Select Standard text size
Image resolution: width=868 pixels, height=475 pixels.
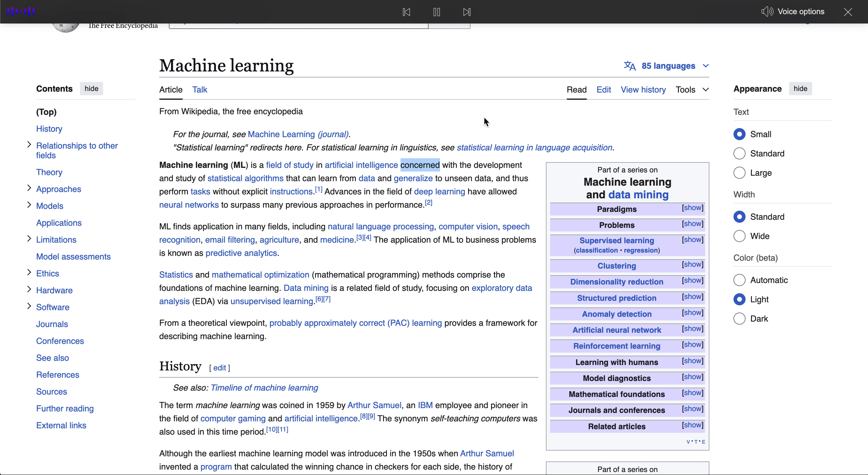(739, 153)
